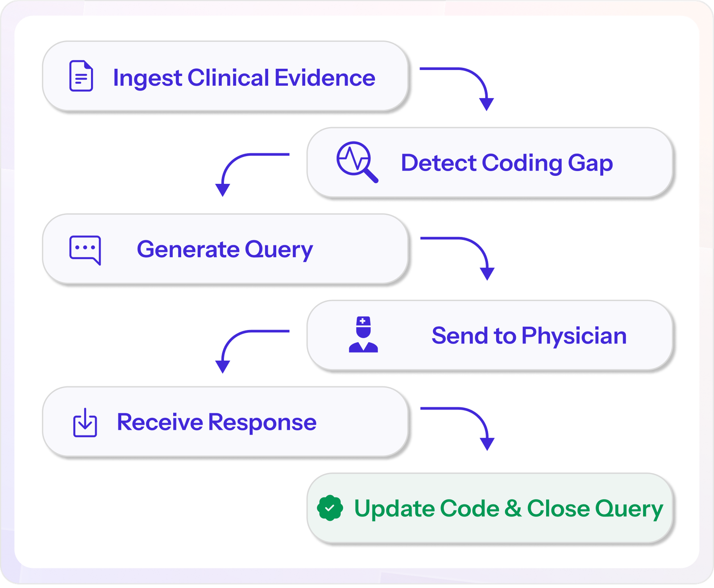Click the document icon beside Ingest Clinical Evidence

click(x=81, y=76)
